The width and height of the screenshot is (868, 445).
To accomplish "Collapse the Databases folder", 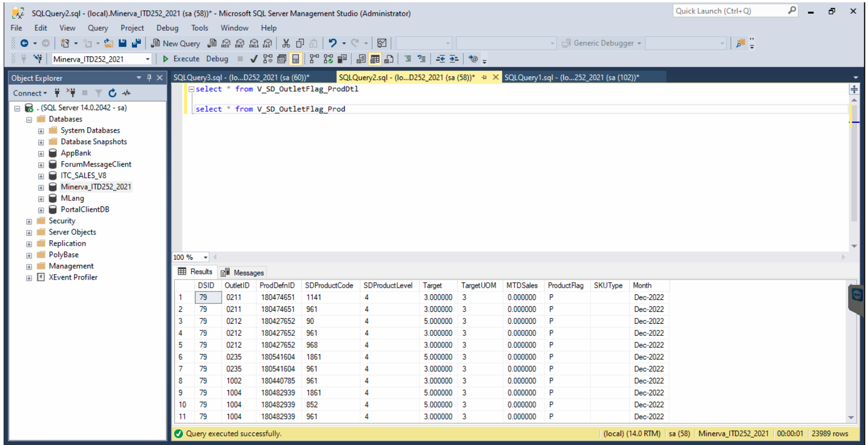I will pyautogui.click(x=29, y=120).
